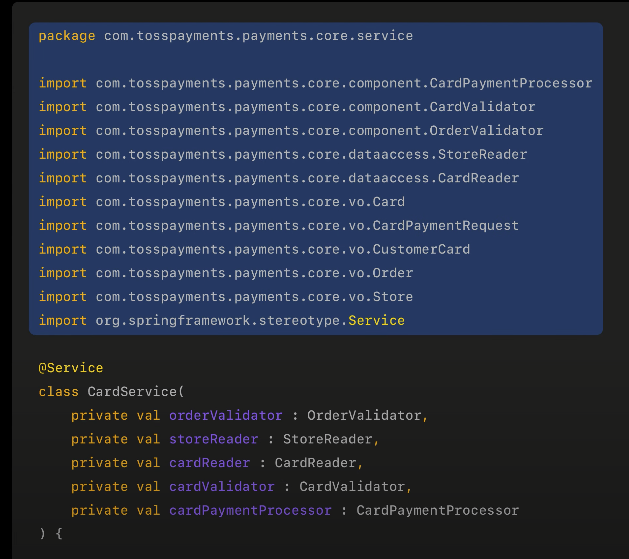This screenshot has width=629, height=559.
Task: Click the import of core.vo.Card
Action: [x=222, y=202]
